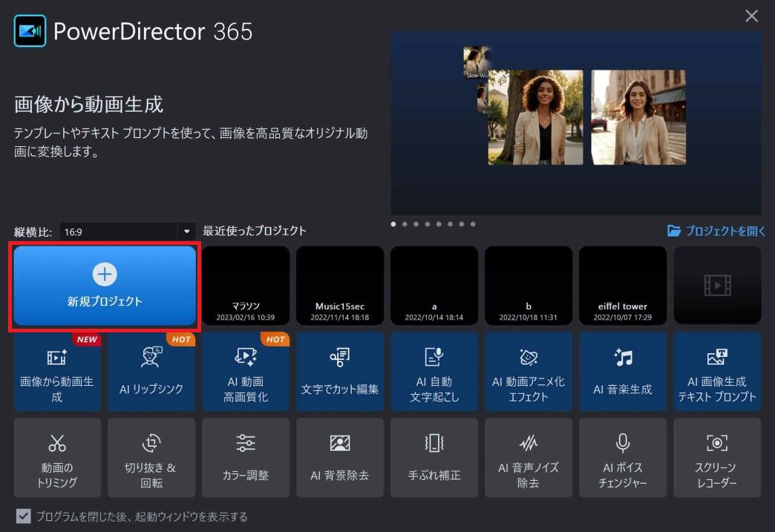Image resolution: width=775 pixels, height=532 pixels.
Task: Open AI 動画アニメ化エフェクト tile
Action: (x=529, y=372)
